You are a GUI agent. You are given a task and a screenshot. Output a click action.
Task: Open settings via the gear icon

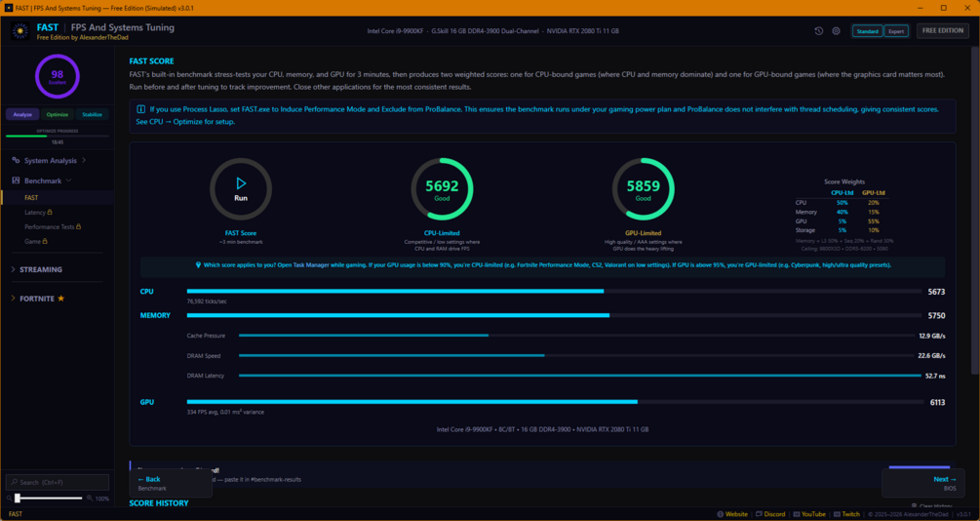pyautogui.click(x=837, y=30)
